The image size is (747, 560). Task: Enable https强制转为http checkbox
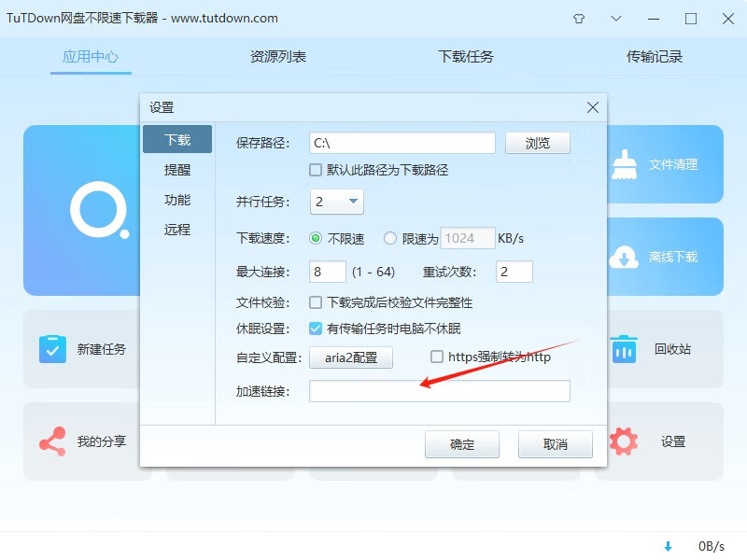tap(437, 357)
